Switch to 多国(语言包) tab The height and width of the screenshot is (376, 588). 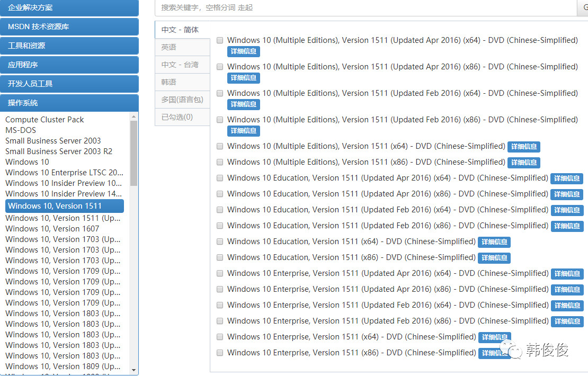(182, 100)
